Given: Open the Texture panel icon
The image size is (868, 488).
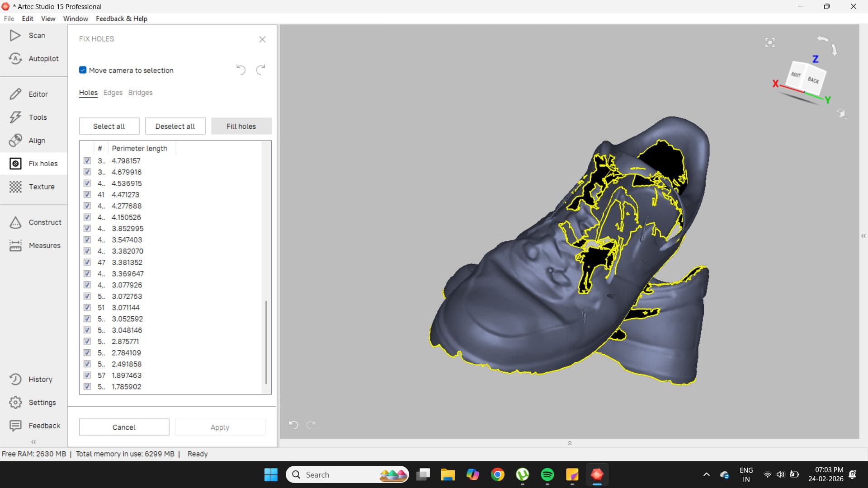Looking at the screenshot, I should coord(15,187).
